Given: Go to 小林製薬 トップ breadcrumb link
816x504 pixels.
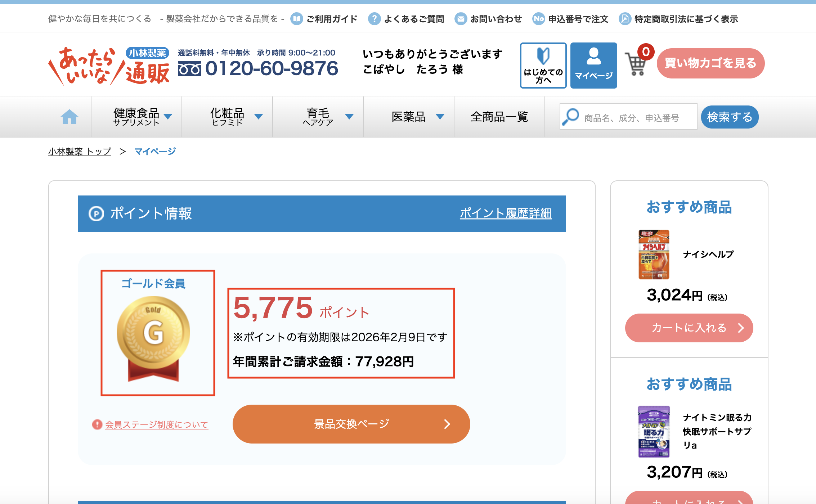Looking at the screenshot, I should point(80,152).
